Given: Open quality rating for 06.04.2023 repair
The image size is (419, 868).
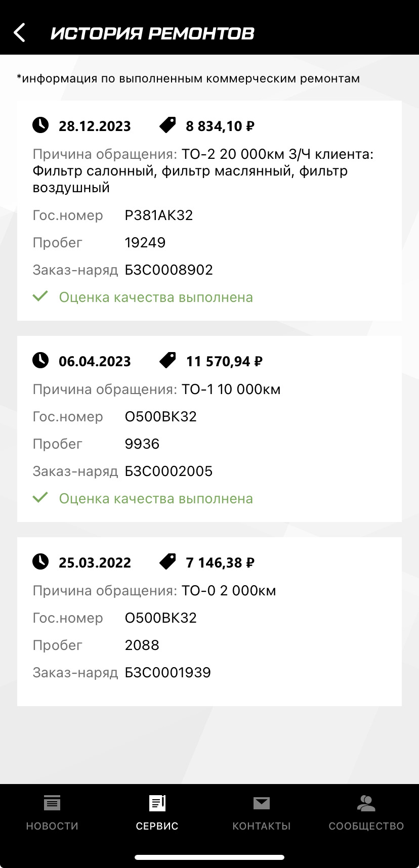Looking at the screenshot, I should pos(156,498).
